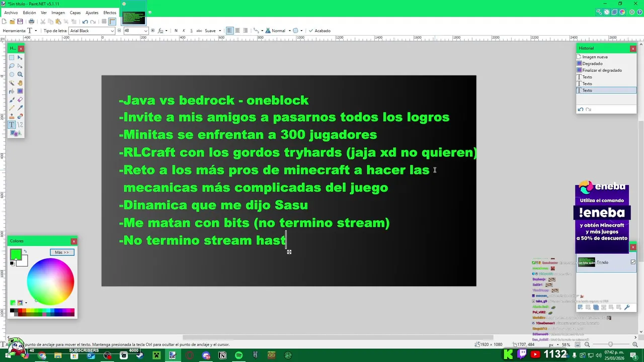Align text to the left
This screenshot has height=362, width=644.
tap(229, 31)
